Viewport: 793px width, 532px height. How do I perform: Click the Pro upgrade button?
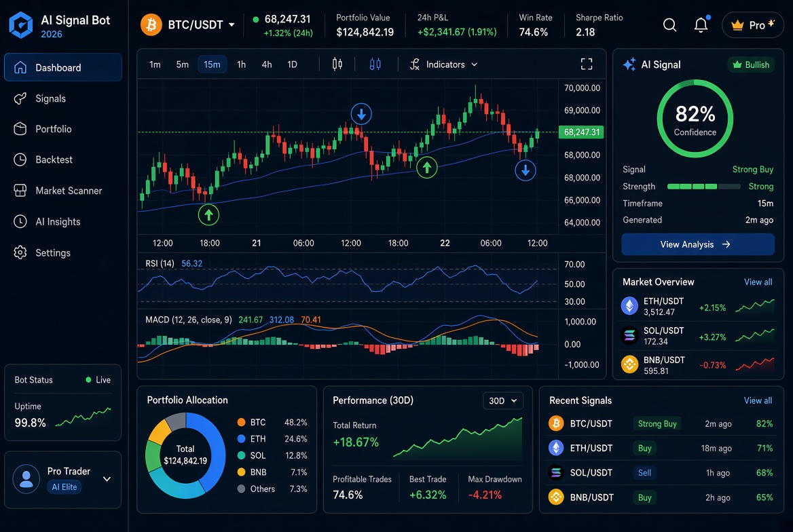coord(752,25)
